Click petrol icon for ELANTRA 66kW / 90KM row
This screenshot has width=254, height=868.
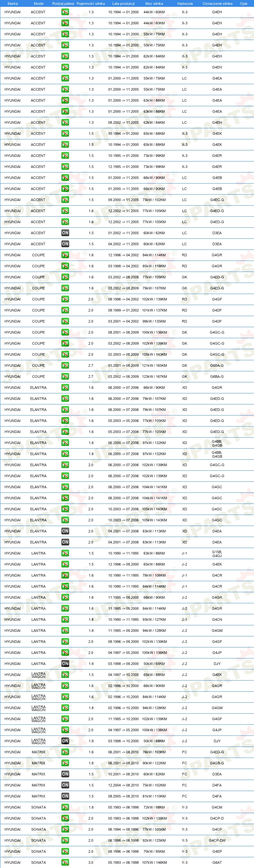[65, 388]
